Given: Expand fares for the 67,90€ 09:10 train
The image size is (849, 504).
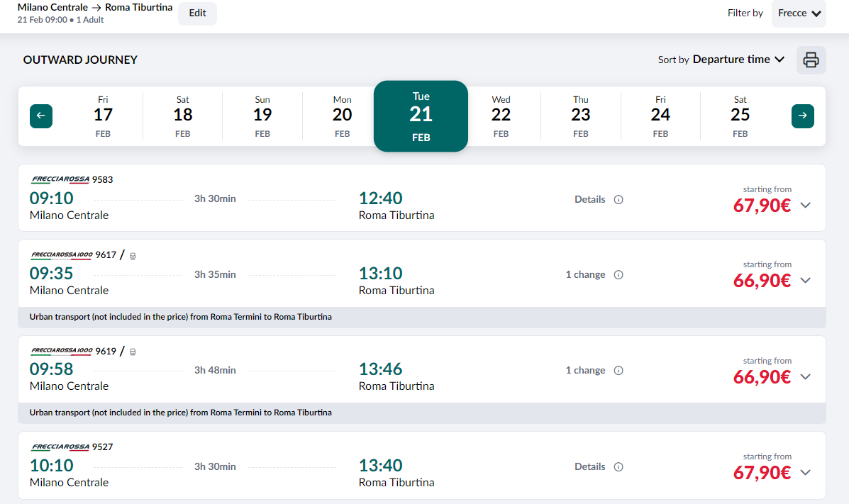Looking at the screenshot, I should tap(805, 206).
